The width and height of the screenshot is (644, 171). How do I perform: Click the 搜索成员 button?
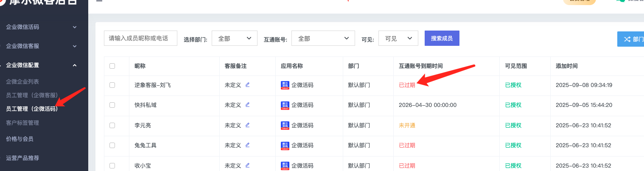point(442,38)
